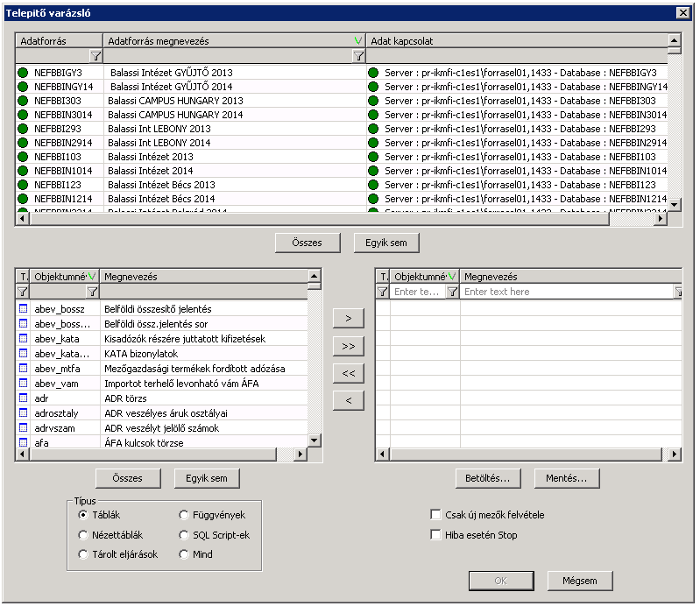The height and width of the screenshot is (606, 700).
Task: Click scroll-right arrow of right object list
Action: coord(675,454)
